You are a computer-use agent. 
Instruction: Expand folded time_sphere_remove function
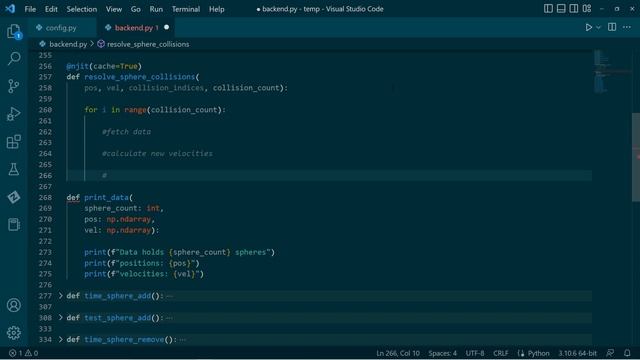(61, 339)
